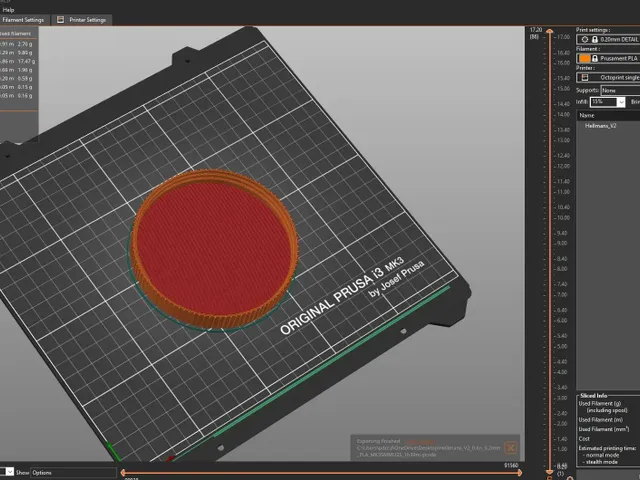Click the 'Used Filament (g)' sliced info label
The width and height of the screenshot is (640, 480).
click(600, 404)
